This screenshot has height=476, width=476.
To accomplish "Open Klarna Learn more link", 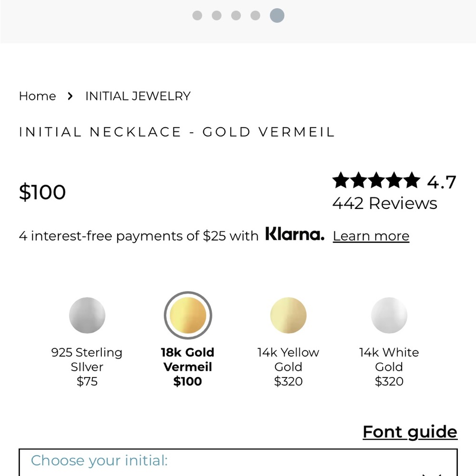I will 371,236.
